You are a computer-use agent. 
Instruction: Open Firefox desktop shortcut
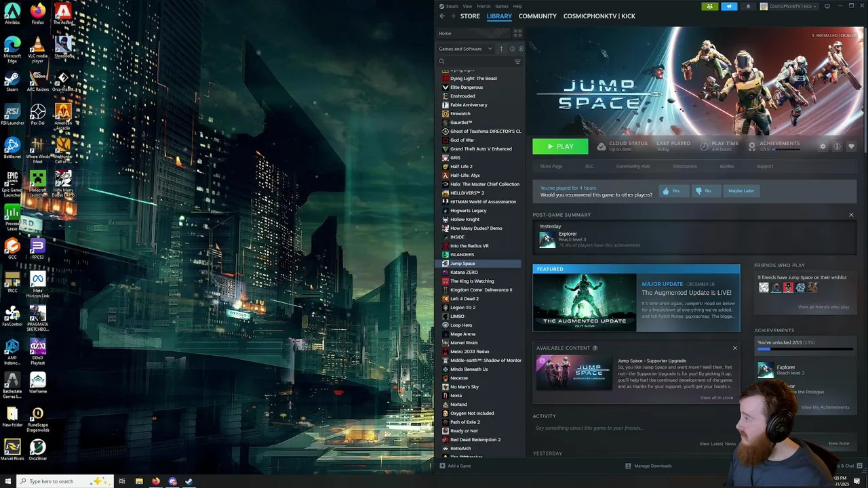click(x=38, y=14)
